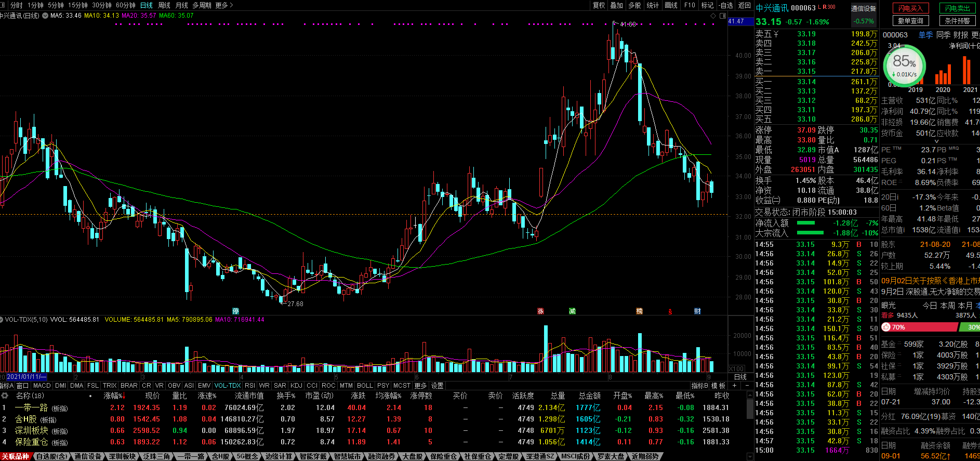Switch to the 周线 weekly period tab
980x461 pixels.
click(x=164, y=5)
